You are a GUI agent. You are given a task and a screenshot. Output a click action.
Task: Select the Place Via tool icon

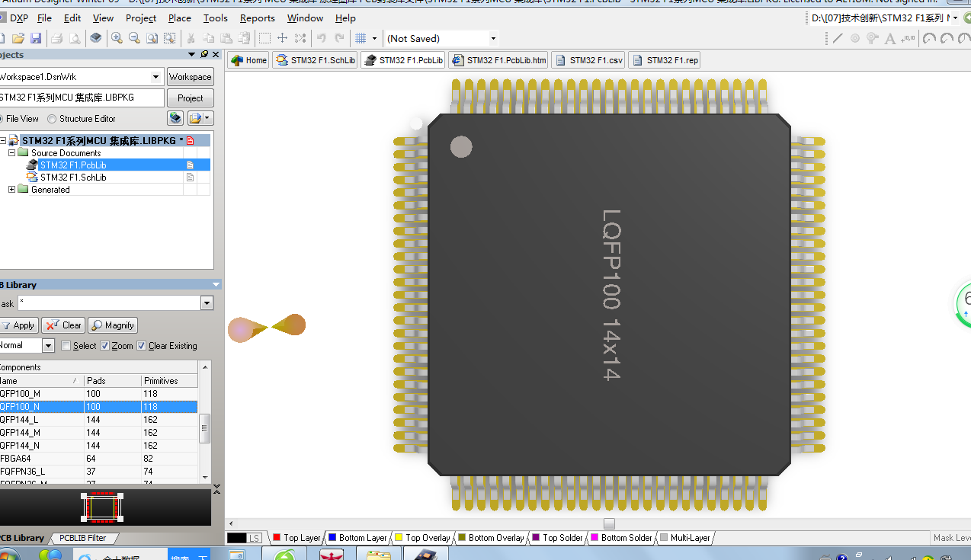point(873,38)
